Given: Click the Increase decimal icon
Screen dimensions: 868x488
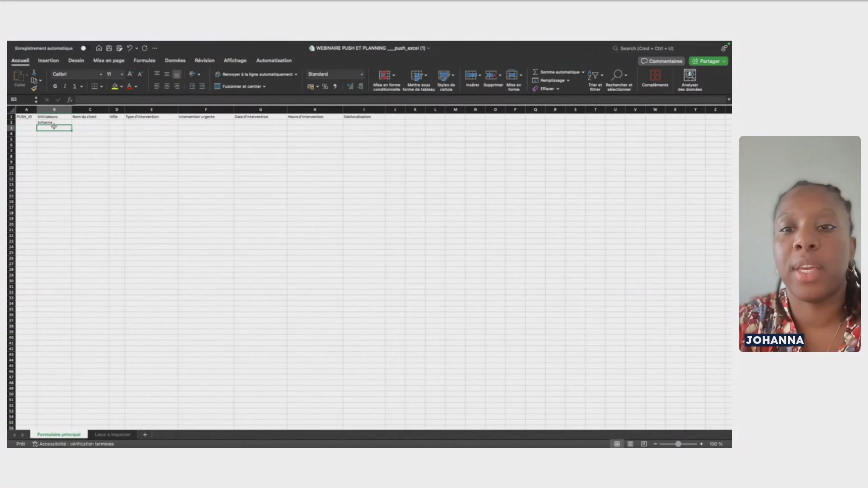Looking at the screenshot, I should point(350,86).
